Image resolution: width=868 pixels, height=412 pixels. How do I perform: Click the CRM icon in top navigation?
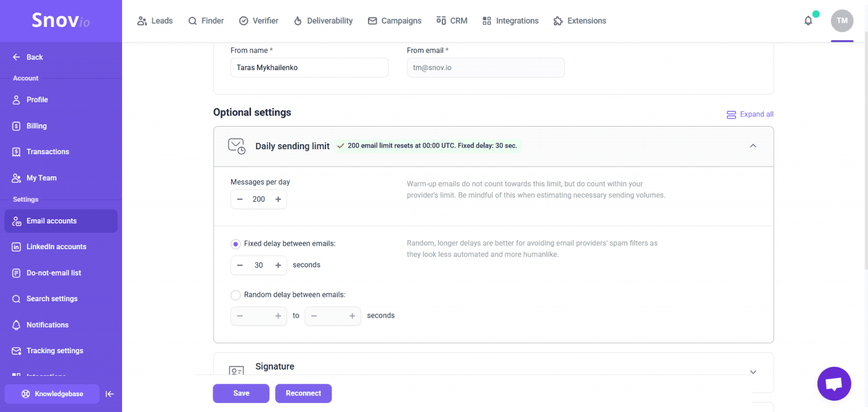tap(440, 20)
